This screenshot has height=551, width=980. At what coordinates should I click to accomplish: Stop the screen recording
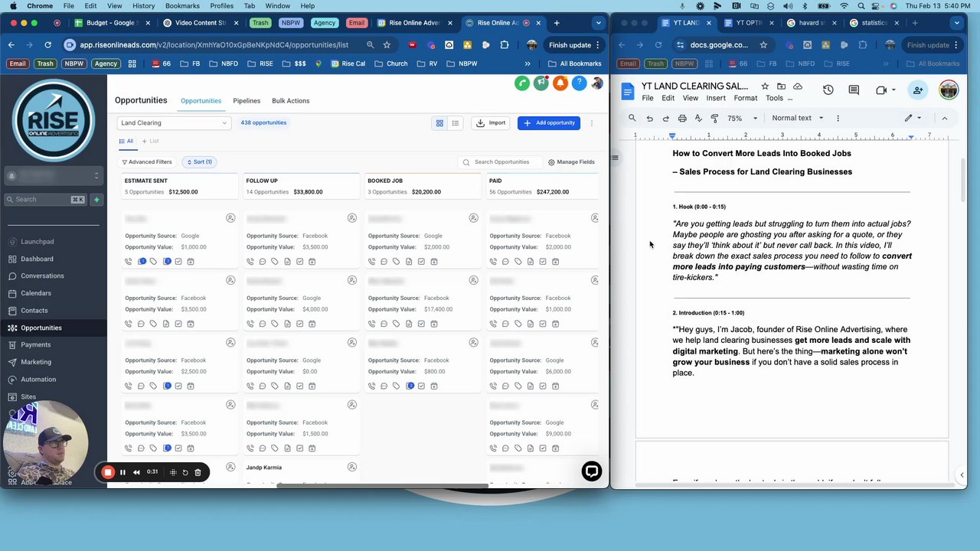pos(108,472)
